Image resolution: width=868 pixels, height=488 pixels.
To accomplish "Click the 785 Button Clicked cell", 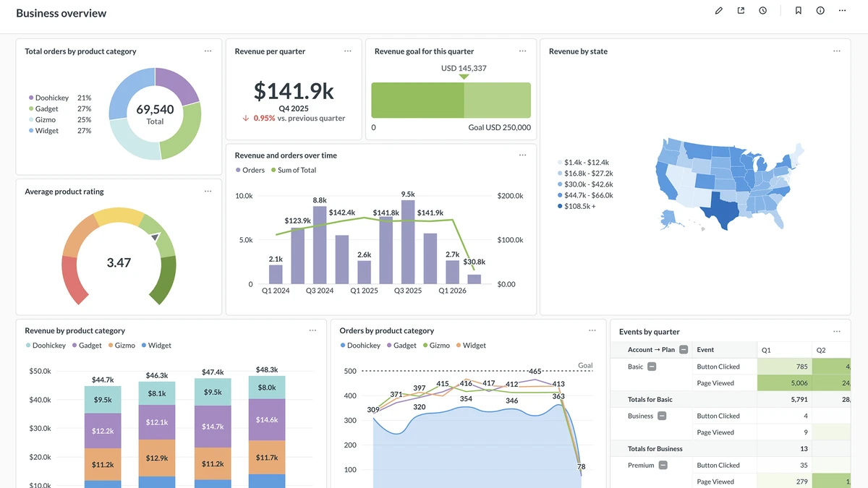I will pos(784,367).
